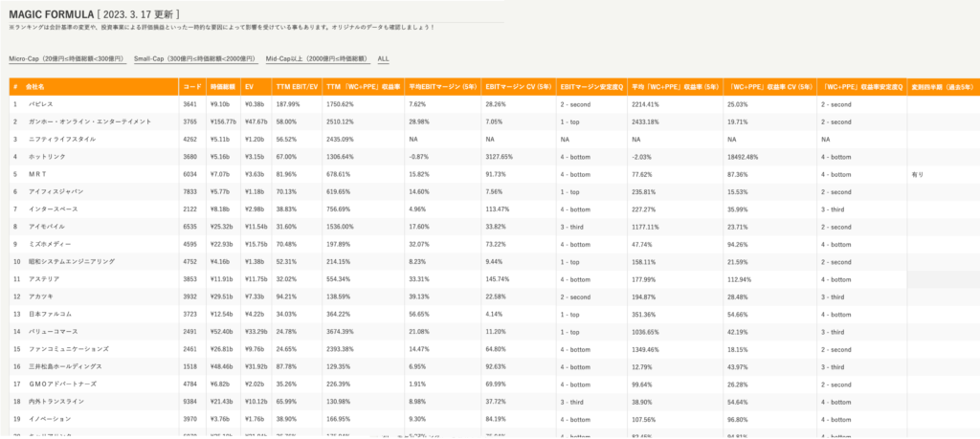Click the 3674.39% return value
980x439 pixels.
[340, 332]
